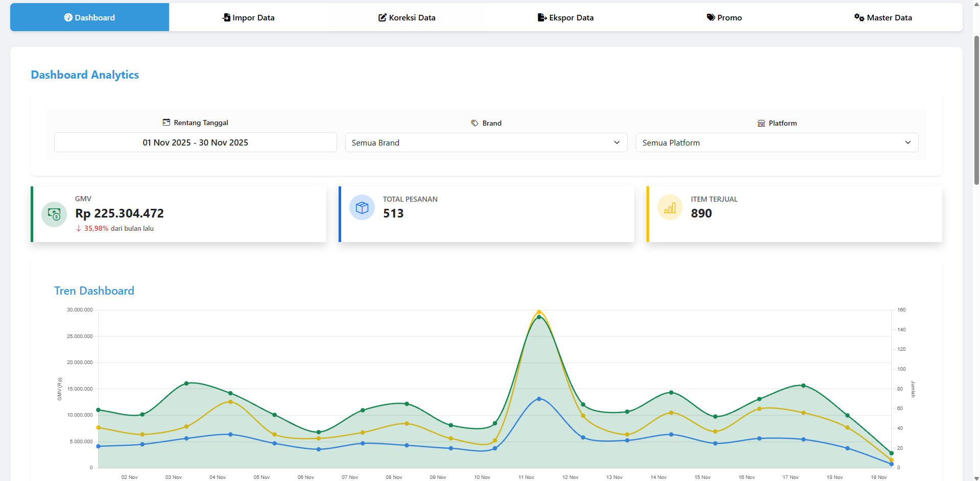Click the Koreksi Data pencil icon
This screenshot has height=481, width=980.
pyautogui.click(x=383, y=17)
